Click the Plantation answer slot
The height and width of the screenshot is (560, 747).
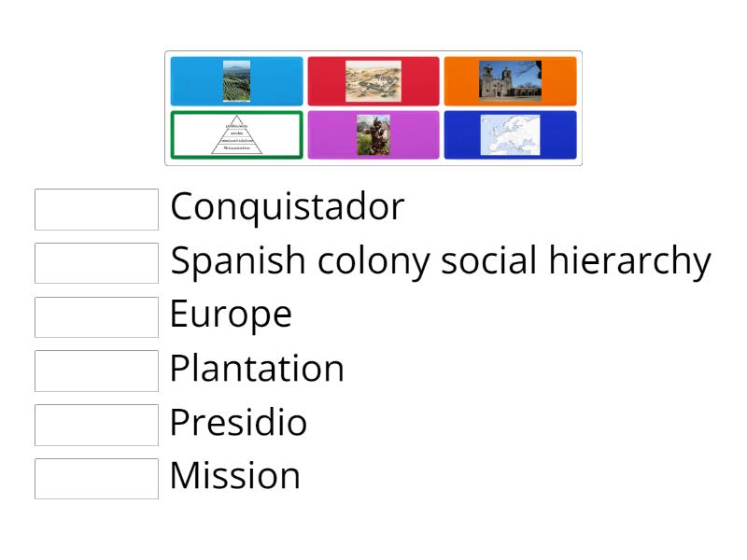(96, 371)
